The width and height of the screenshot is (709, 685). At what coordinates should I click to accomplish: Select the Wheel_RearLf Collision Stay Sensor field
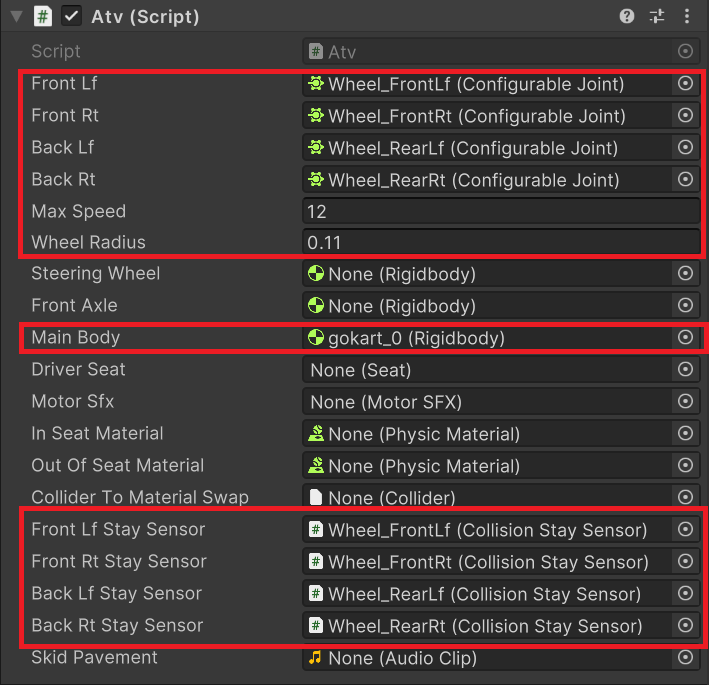[487, 594]
